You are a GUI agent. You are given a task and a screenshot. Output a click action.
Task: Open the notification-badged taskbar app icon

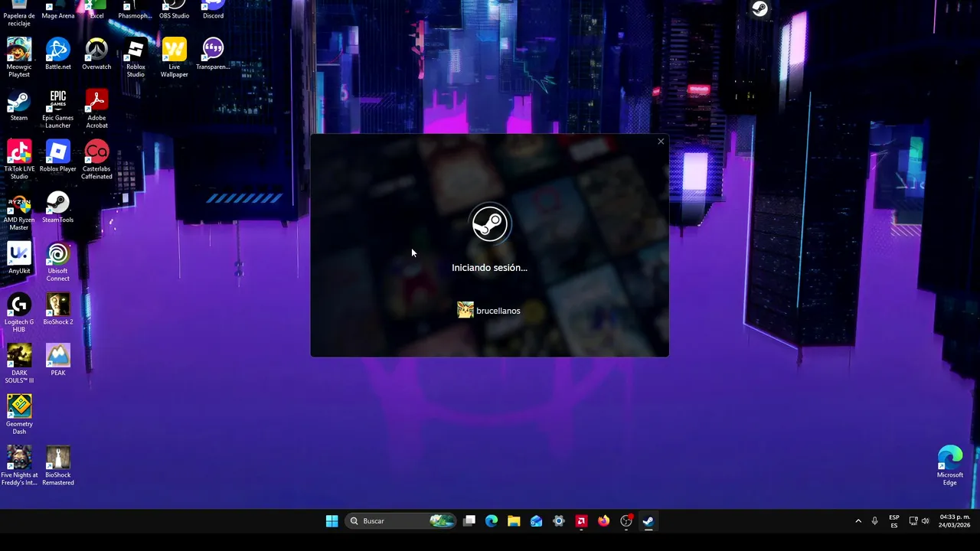[626, 521]
